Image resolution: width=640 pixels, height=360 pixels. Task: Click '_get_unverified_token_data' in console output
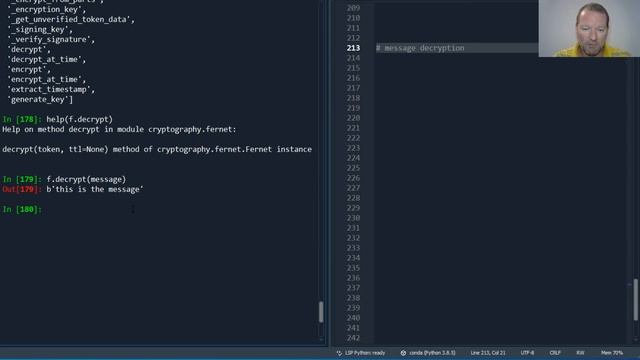coord(71,19)
